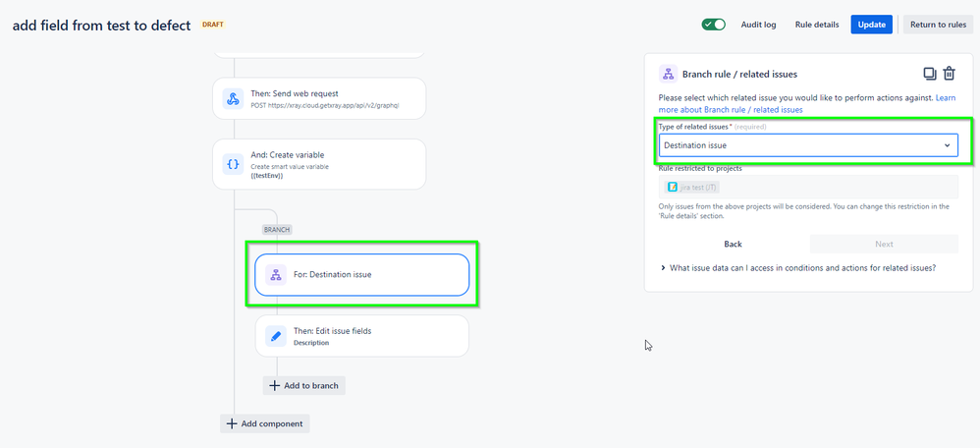Click the Destination issue branch icon
Image resolution: width=980 pixels, height=448 pixels.
click(276, 275)
